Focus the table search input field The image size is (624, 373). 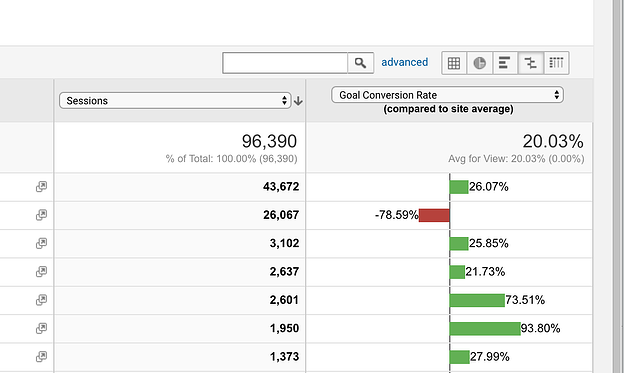(x=285, y=63)
